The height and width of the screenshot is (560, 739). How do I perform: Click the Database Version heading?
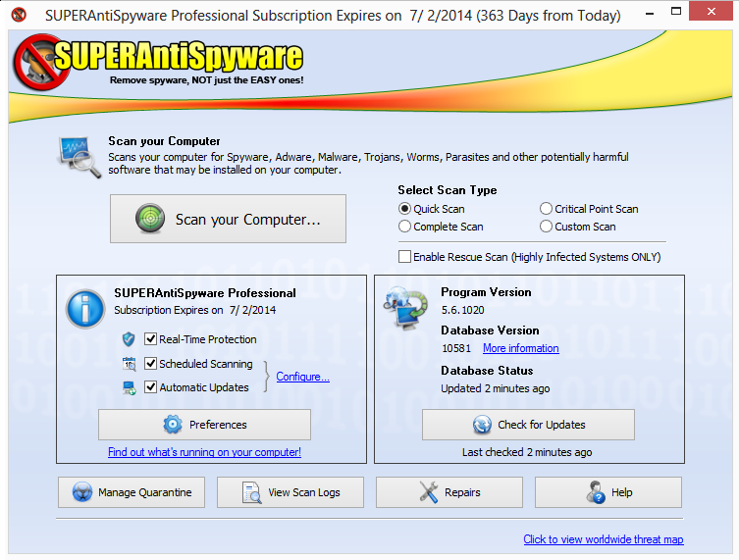click(490, 331)
